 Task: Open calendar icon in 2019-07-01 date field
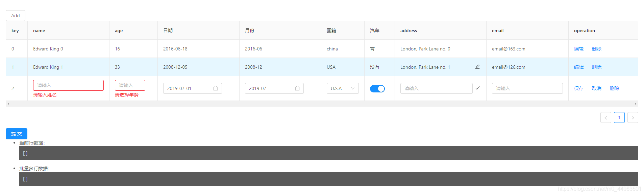click(216, 88)
